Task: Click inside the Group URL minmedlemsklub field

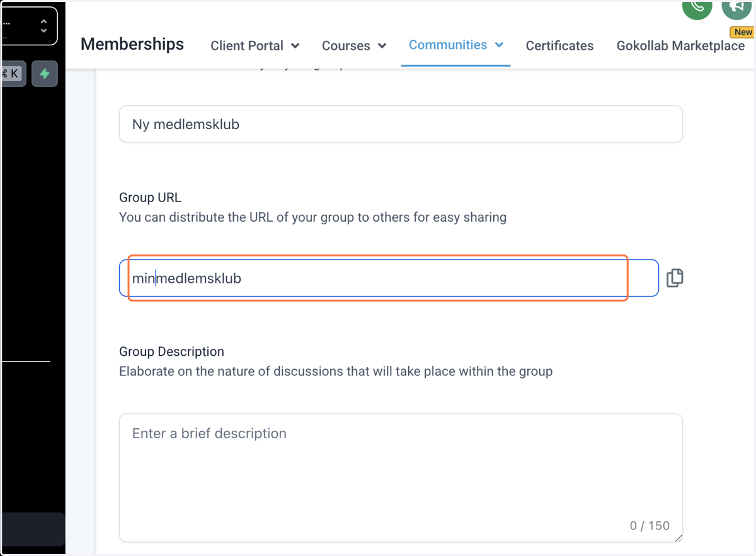Action: pos(389,278)
